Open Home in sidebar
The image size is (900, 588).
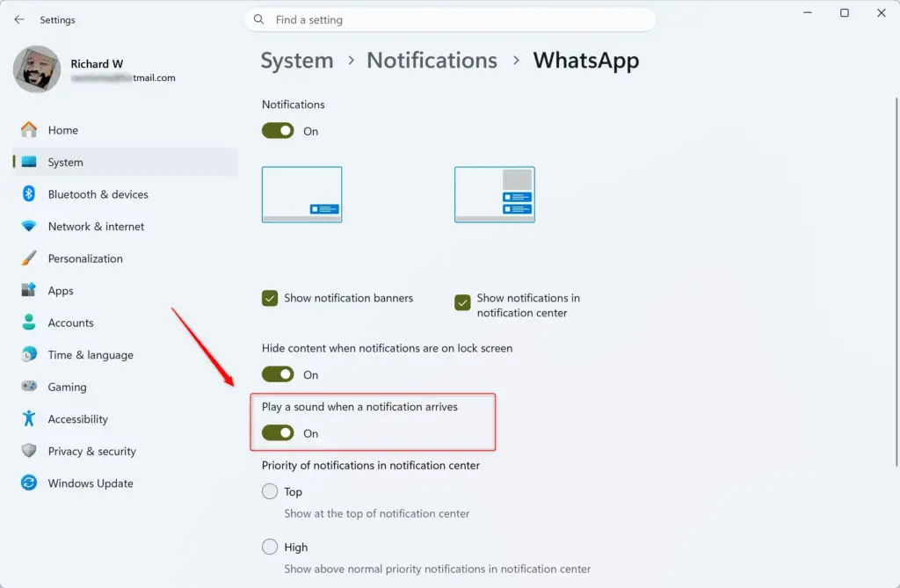(125, 130)
